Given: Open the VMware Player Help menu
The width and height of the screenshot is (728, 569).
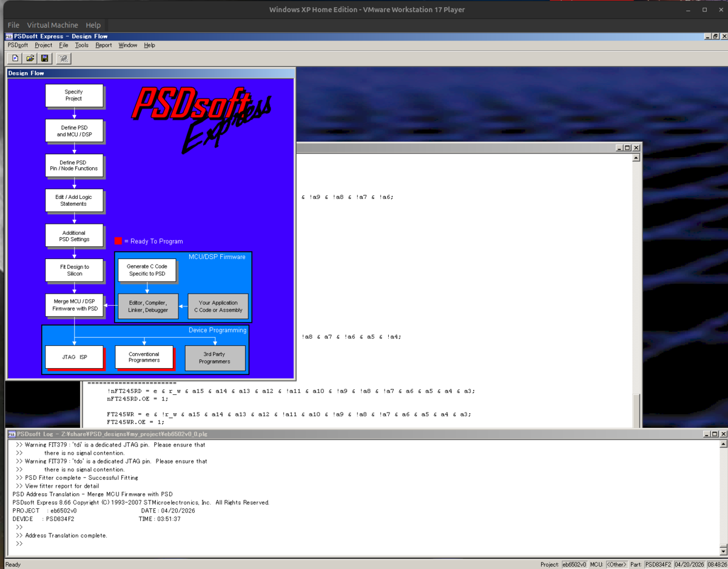Looking at the screenshot, I should [x=93, y=25].
